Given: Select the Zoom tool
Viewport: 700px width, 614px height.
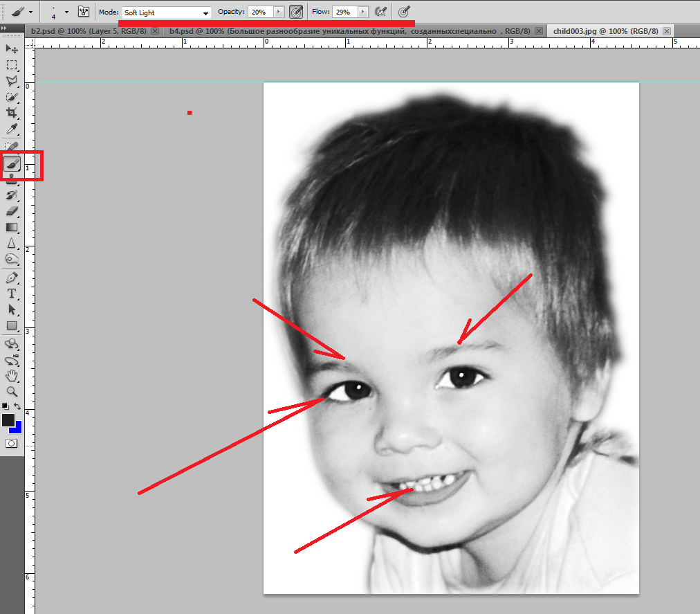Looking at the screenshot, I should coord(12,392).
